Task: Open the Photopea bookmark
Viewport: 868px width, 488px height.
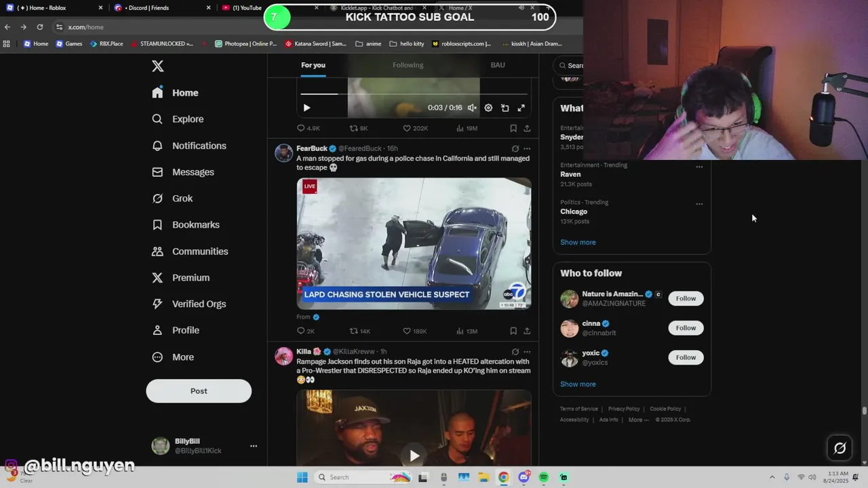Action: [245, 43]
